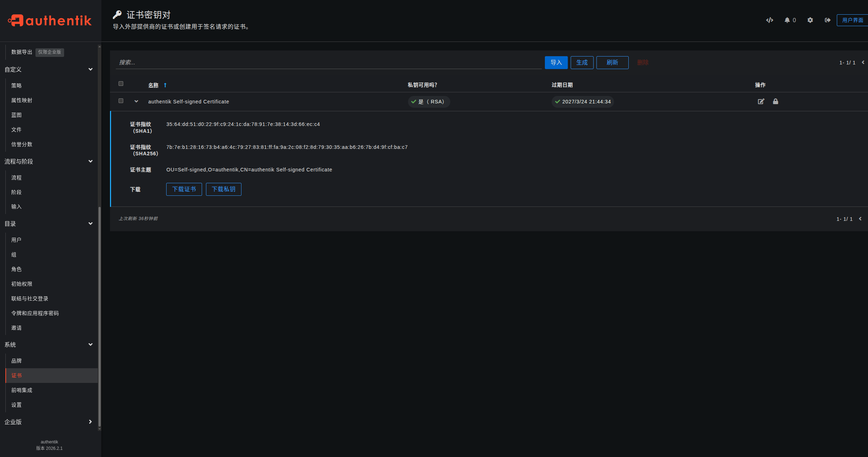
Task: Click the 下载证书 button
Action: pyautogui.click(x=184, y=189)
